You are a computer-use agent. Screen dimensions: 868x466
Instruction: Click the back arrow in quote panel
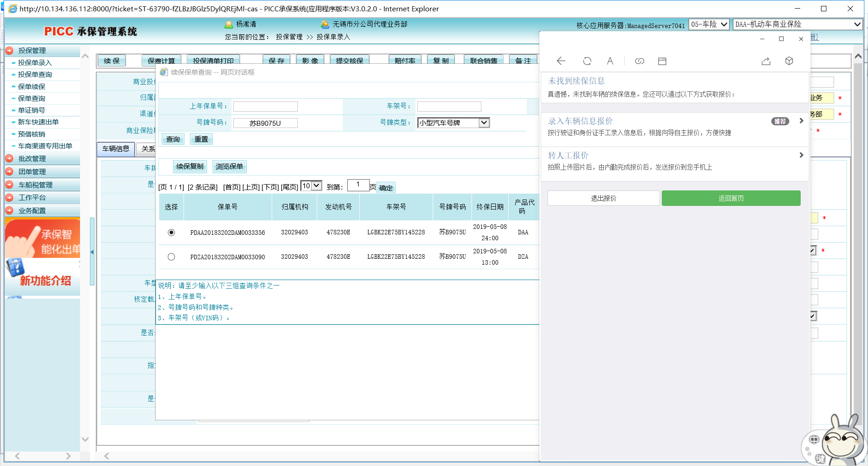point(561,61)
